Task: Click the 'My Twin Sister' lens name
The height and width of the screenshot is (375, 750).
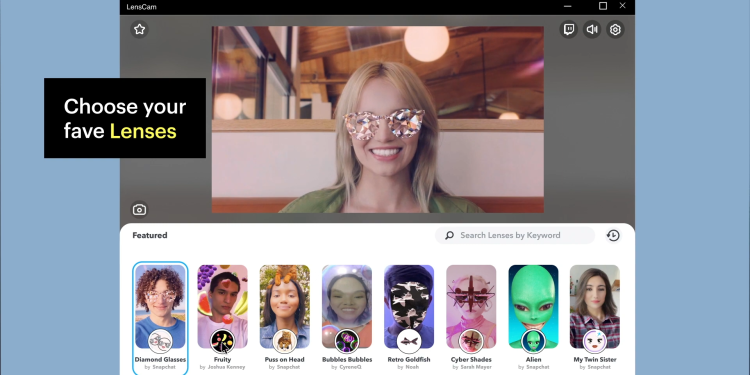Action: coord(595,359)
